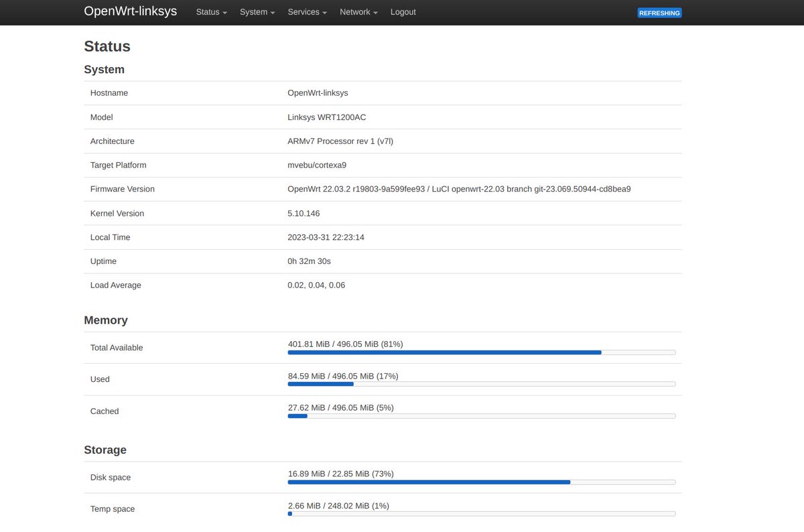Viewport: 804px width, 532px height.
Task: Click the Used memory label
Action: (100, 379)
